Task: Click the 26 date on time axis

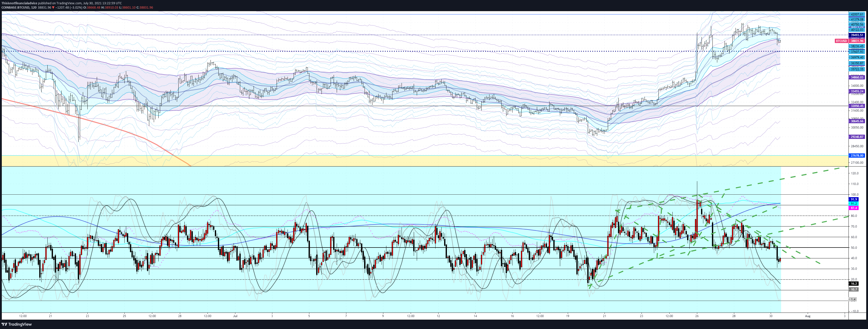Action: point(697,316)
